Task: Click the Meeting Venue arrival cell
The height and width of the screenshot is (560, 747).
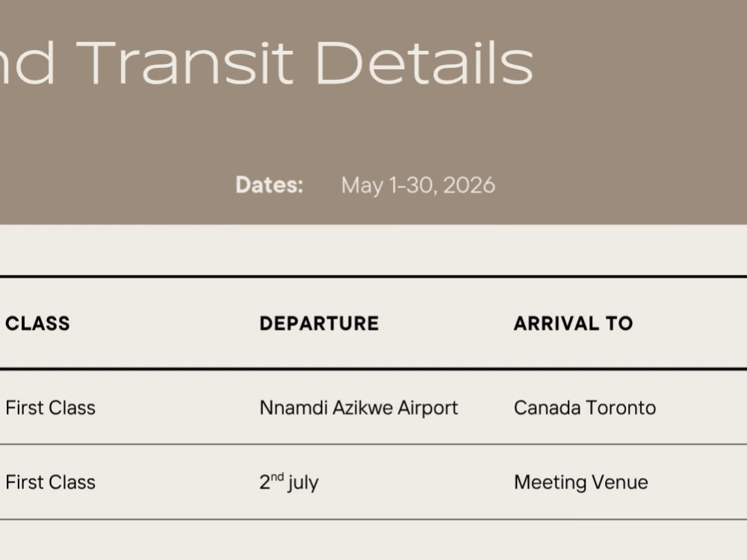Action: point(580,482)
